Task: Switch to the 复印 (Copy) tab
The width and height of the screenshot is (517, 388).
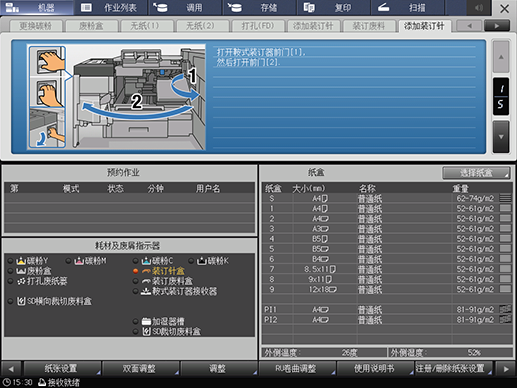Action: (333, 7)
